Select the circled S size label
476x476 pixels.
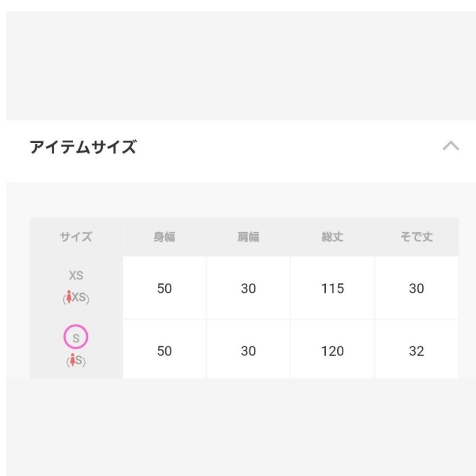pos(76,337)
